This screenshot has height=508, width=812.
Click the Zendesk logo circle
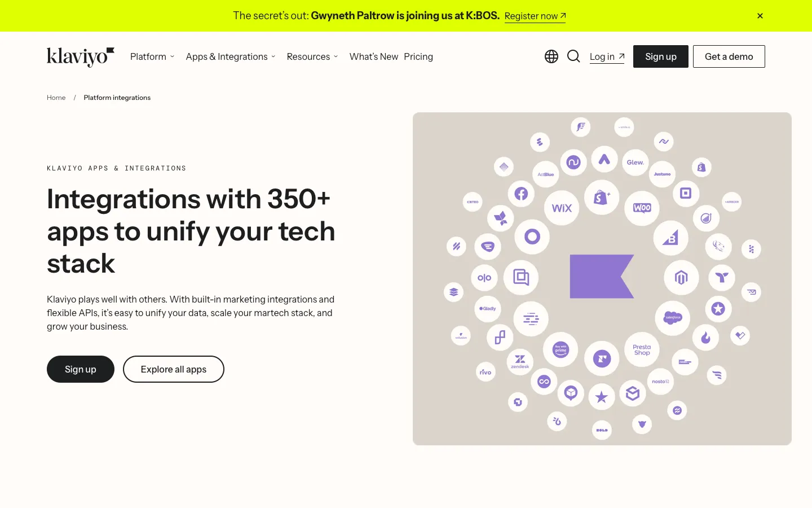[x=520, y=361]
